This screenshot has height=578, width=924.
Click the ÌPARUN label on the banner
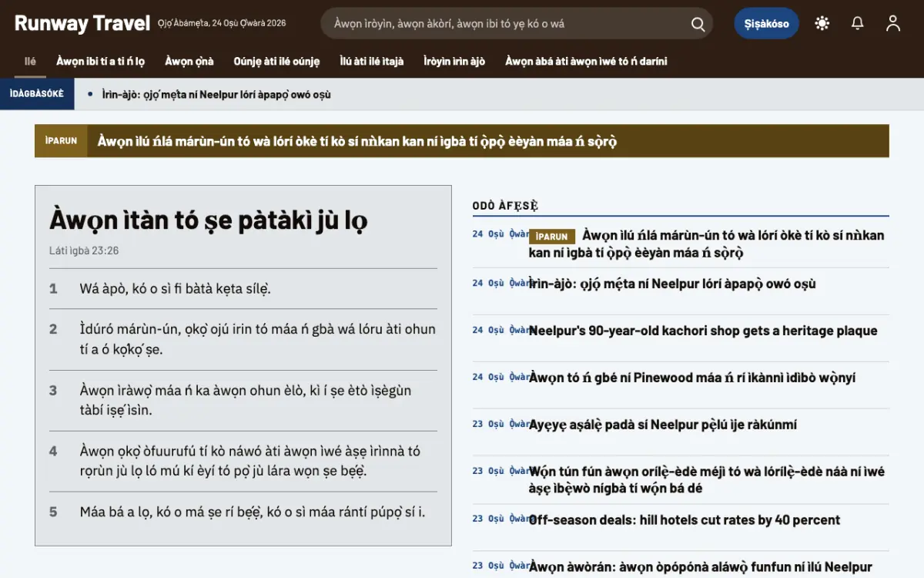[61, 141]
